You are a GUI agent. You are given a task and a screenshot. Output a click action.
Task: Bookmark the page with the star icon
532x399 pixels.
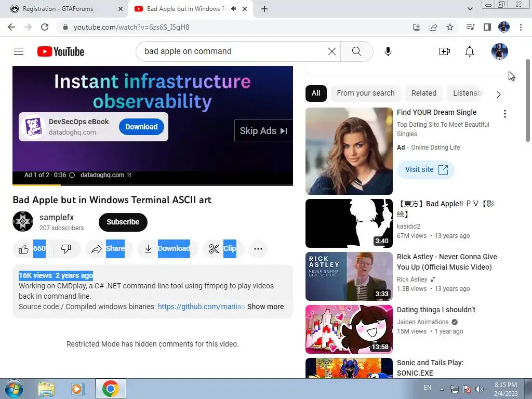[449, 27]
